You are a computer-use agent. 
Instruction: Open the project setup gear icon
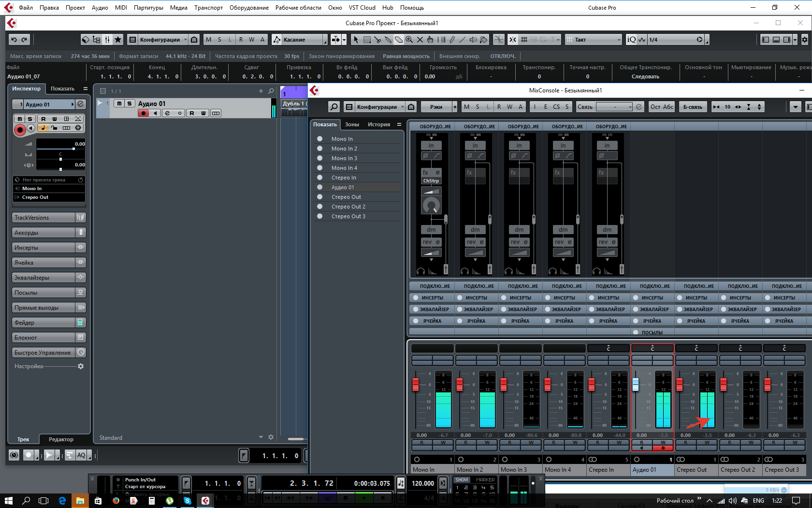point(805,40)
